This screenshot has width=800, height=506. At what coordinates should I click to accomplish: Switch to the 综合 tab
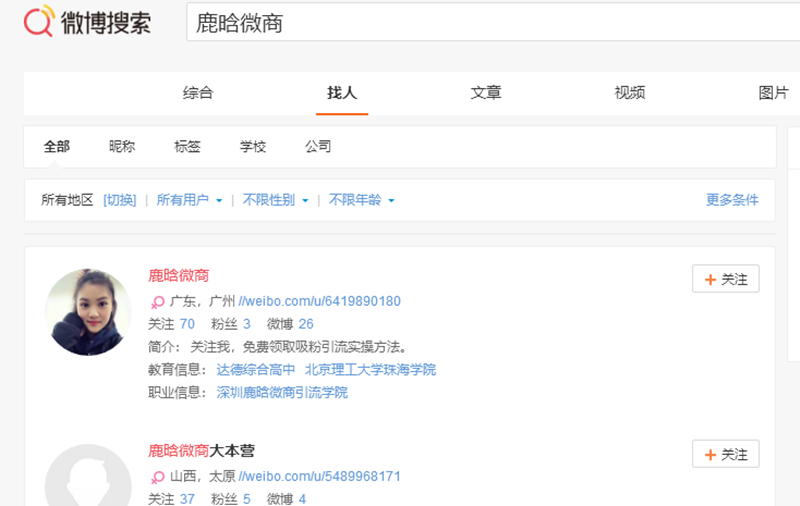point(198,93)
